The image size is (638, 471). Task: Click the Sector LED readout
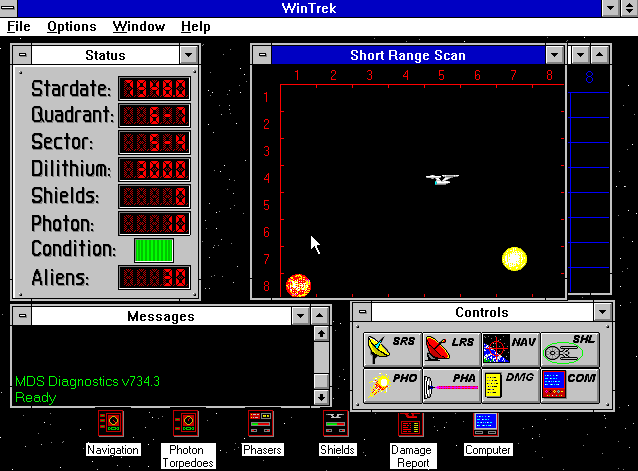[154, 142]
